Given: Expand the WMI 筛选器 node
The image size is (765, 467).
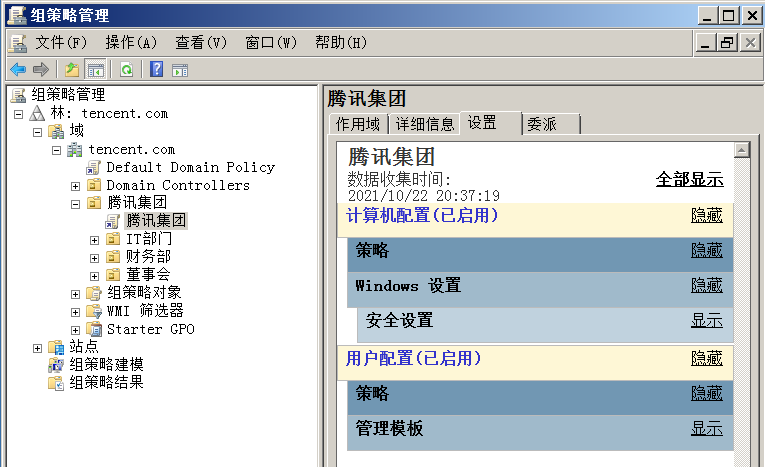Looking at the screenshot, I should 75,312.
